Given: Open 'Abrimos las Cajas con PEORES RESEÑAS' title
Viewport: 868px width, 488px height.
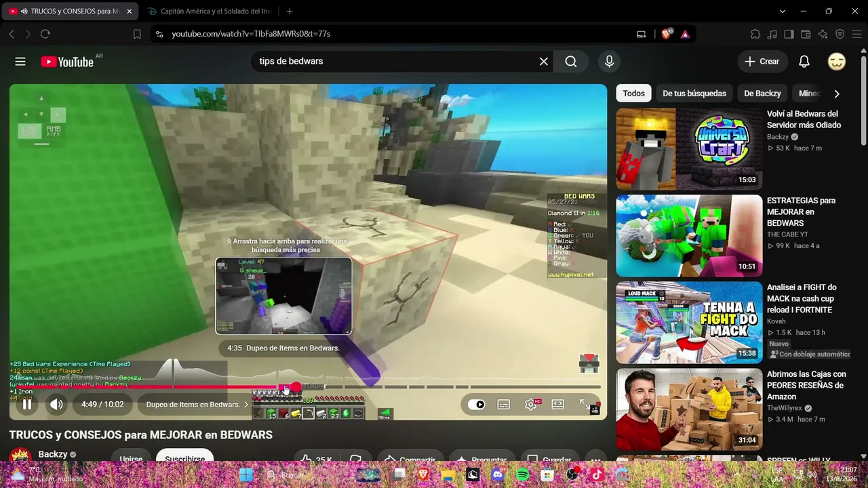Looking at the screenshot, I should tap(806, 385).
